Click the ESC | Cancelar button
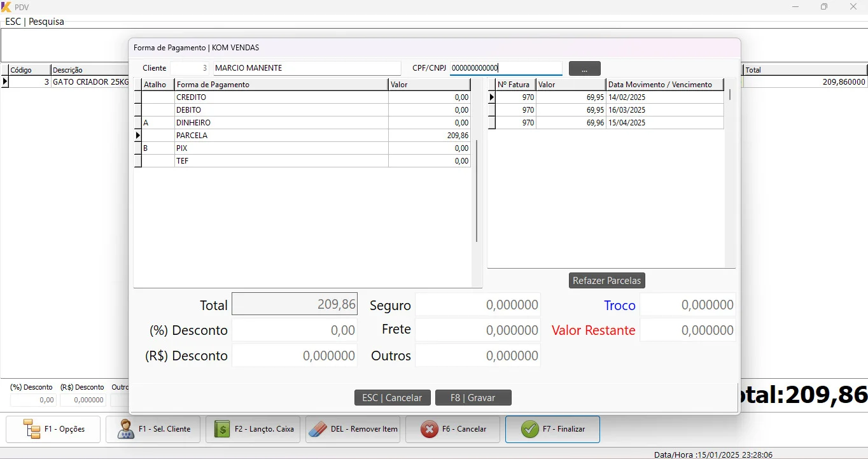The image size is (868, 459). point(392,397)
